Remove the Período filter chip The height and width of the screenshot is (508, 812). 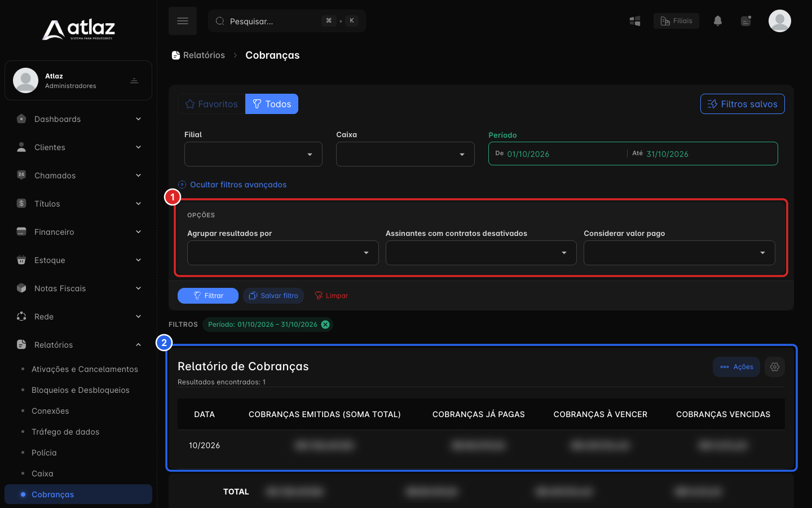(325, 325)
